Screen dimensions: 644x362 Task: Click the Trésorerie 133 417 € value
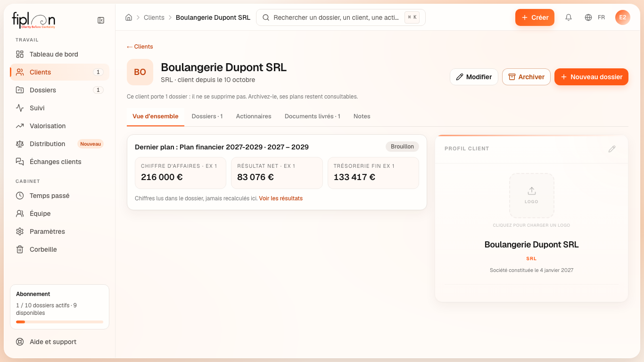point(355,177)
